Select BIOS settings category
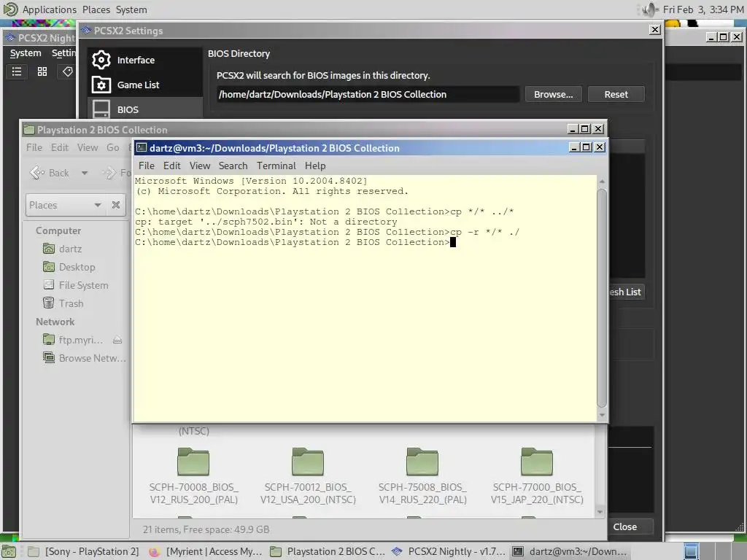The image size is (747, 560). (145, 109)
